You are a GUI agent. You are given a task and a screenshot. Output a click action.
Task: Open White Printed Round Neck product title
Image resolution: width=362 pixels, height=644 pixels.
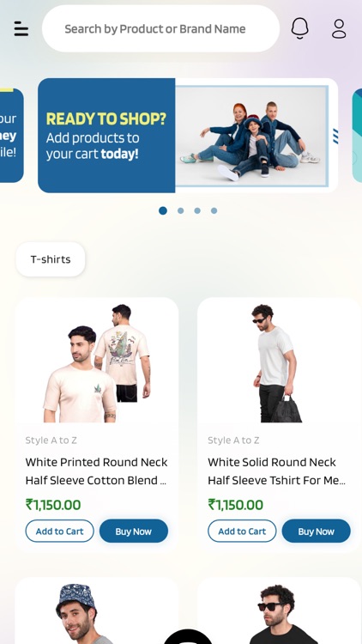point(96,471)
